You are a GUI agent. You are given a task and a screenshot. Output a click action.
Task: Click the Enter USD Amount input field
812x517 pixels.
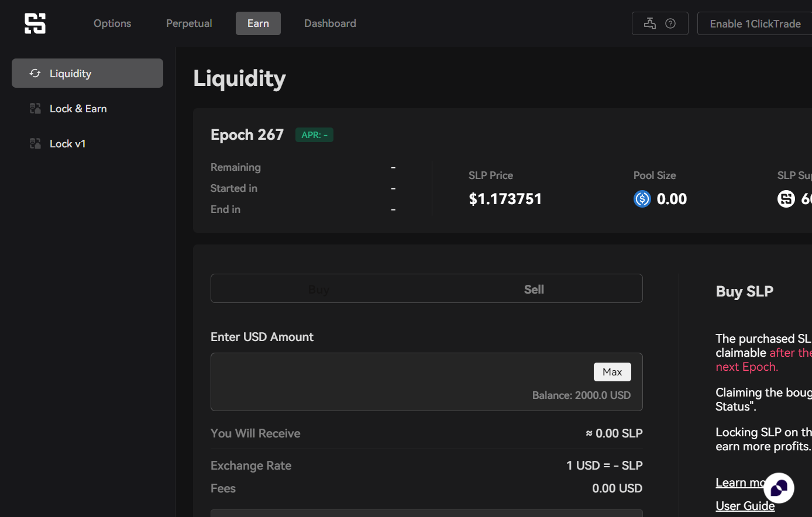(426, 381)
